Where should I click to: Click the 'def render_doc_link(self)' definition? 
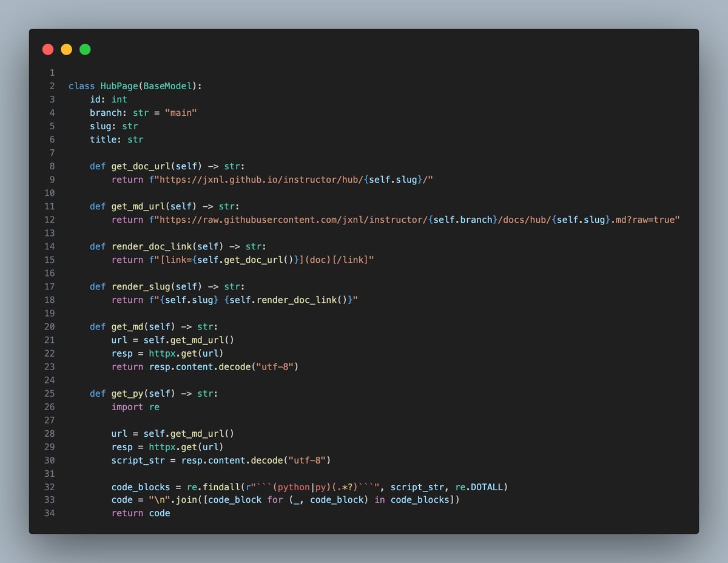tap(178, 246)
